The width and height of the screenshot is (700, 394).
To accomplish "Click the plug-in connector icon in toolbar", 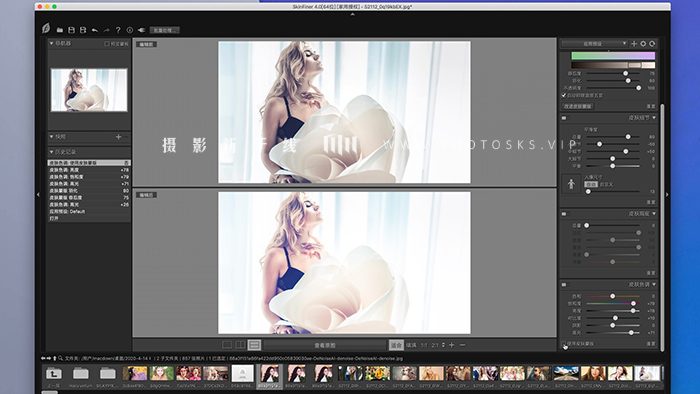I will pyautogui.click(x=141, y=30).
